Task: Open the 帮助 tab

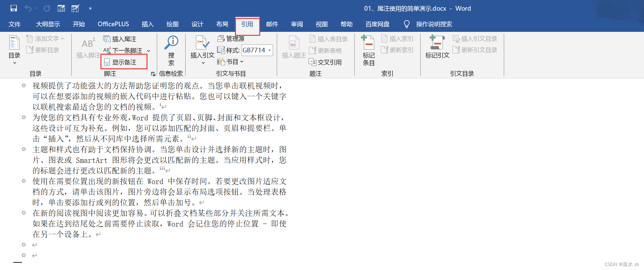Action: (x=346, y=24)
